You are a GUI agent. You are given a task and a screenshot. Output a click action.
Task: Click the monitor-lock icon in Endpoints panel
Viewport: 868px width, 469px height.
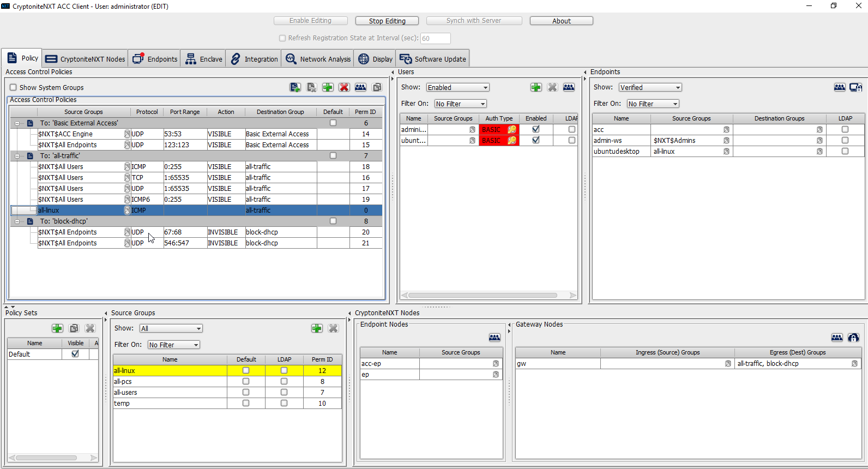tap(856, 87)
